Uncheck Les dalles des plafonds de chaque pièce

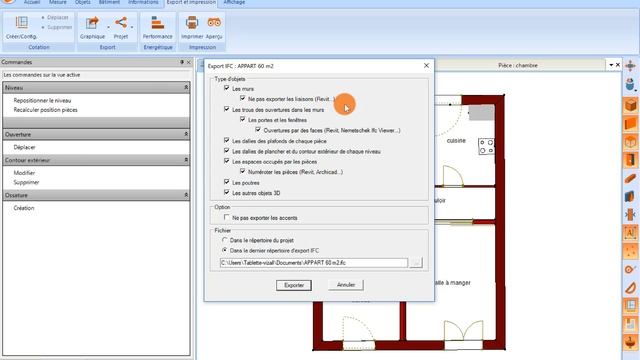[x=227, y=140]
